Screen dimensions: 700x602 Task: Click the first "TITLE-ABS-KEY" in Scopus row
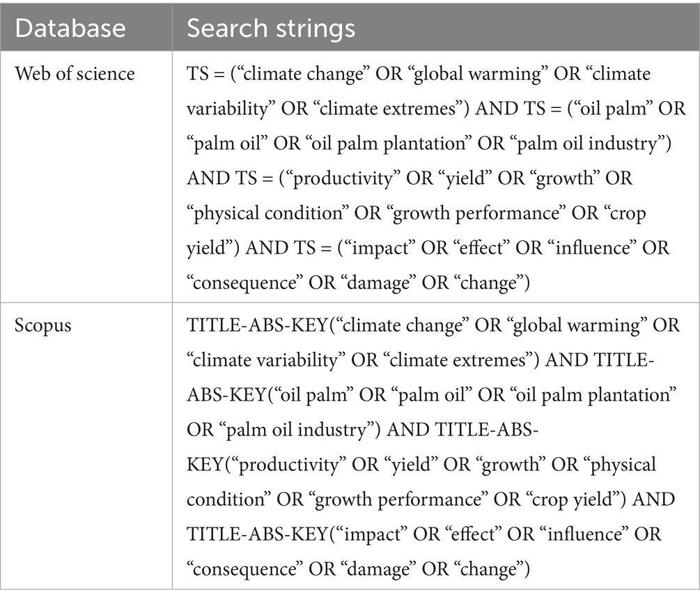click(258, 325)
